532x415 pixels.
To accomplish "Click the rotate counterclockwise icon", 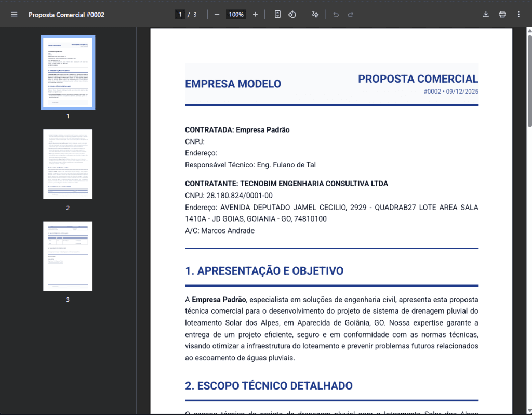I will tap(292, 14).
